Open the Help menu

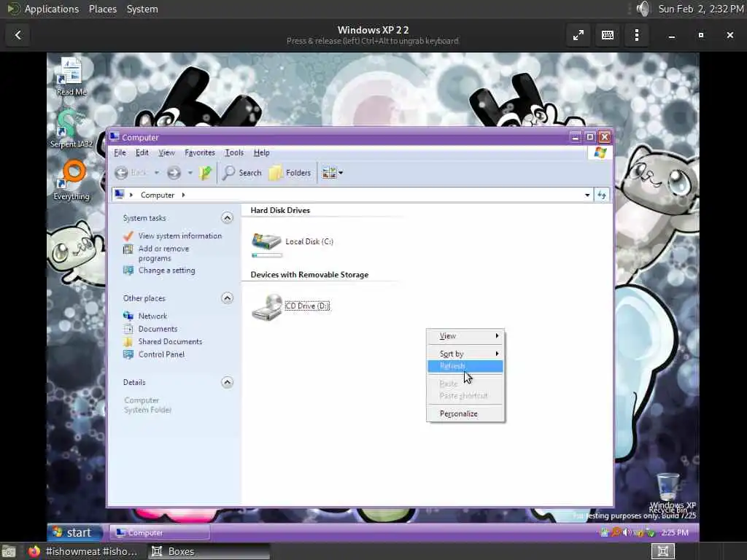[x=262, y=153]
